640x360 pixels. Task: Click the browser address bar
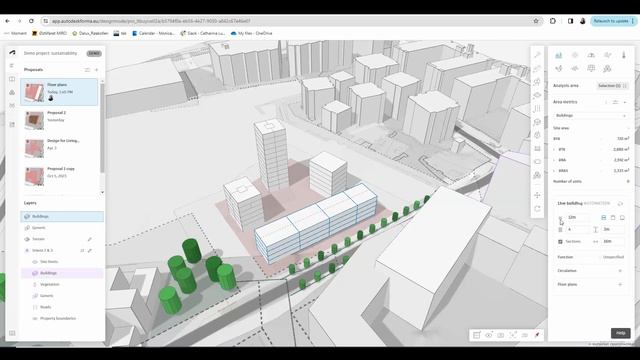(290, 21)
